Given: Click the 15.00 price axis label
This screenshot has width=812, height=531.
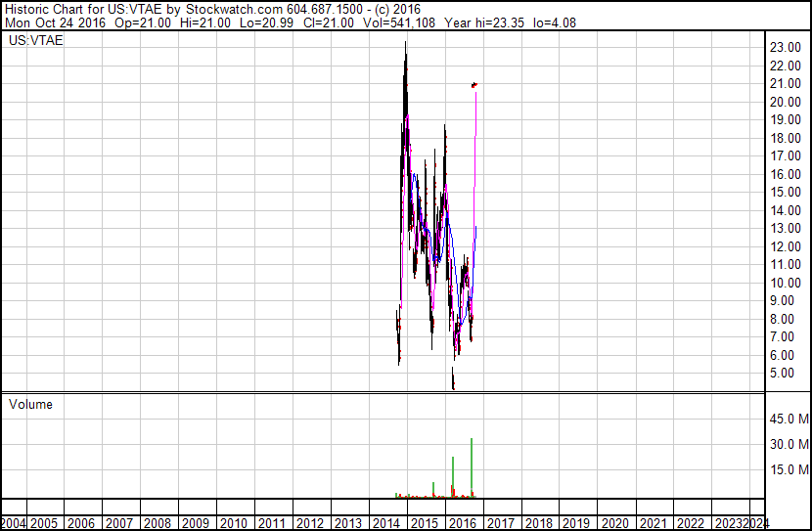Looking at the screenshot, I should [x=785, y=192].
